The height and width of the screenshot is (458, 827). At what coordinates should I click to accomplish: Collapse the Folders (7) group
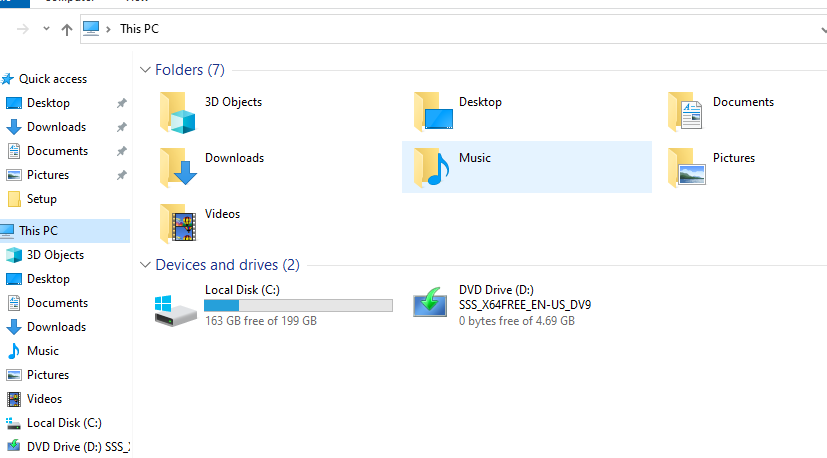click(146, 70)
